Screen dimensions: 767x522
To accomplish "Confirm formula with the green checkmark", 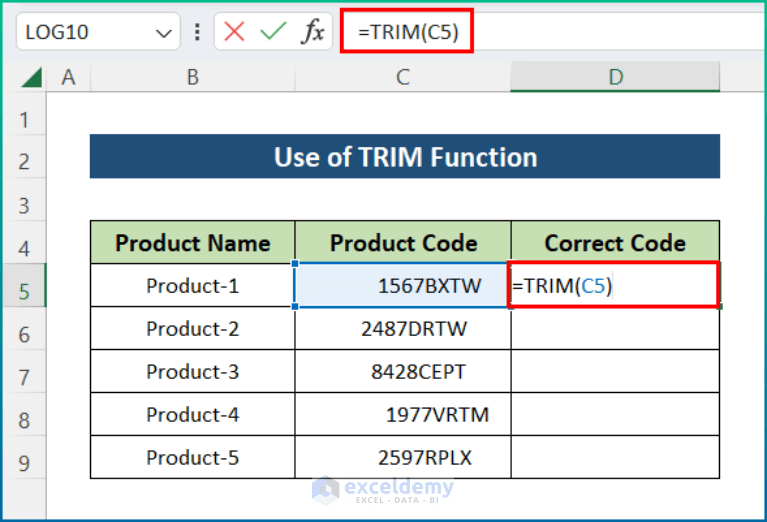I will coord(273,32).
